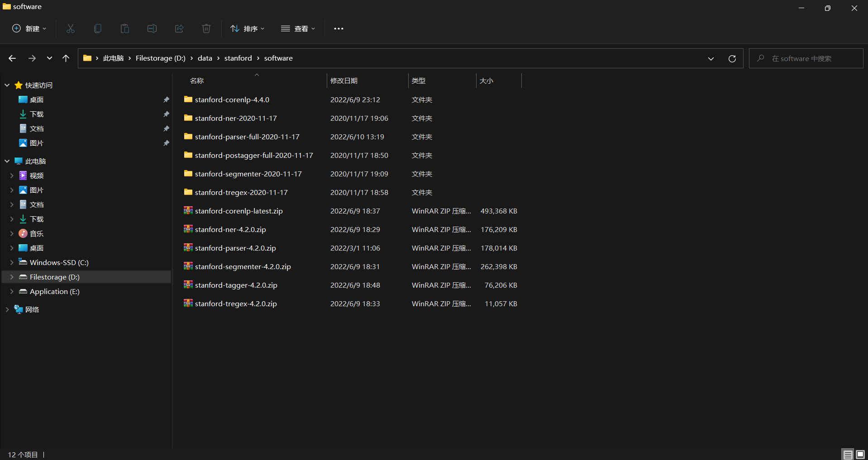The image size is (868, 460).
Task: Expand the 音乐 tree node
Action: 12,233
